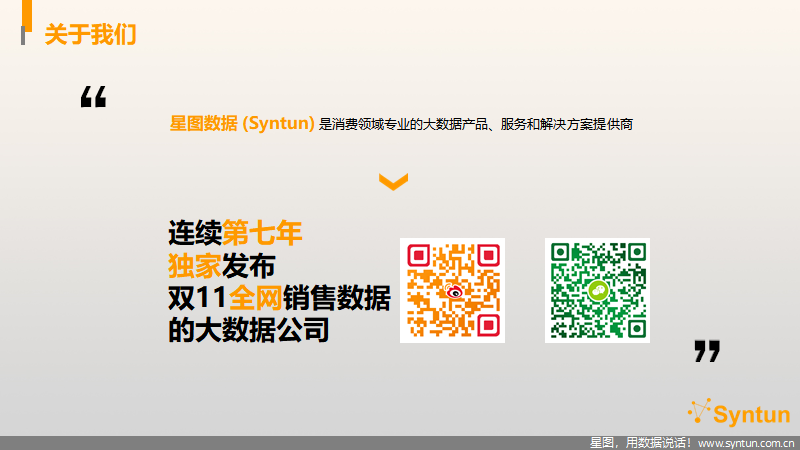Screen dimensions: 800x450
Task: Select the orange "全网" highlighted text
Action: click(256, 298)
